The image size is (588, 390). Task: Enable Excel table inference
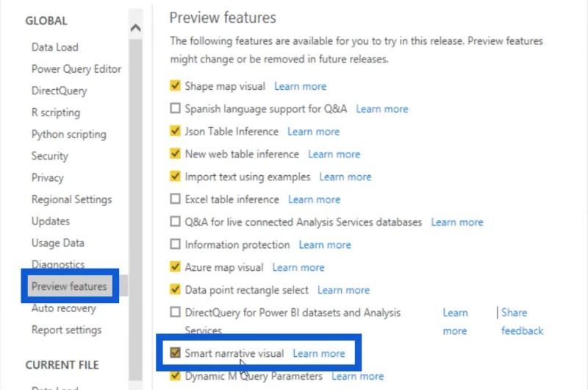pyautogui.click(x=175, y=199)
